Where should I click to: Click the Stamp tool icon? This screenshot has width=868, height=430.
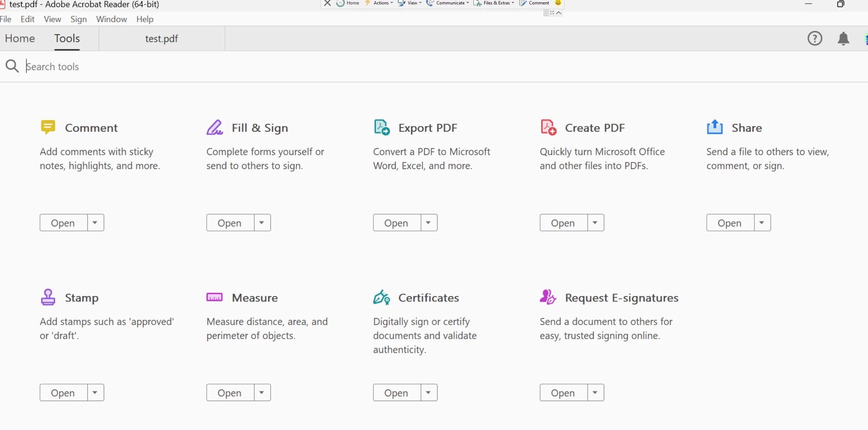[48, 297]
